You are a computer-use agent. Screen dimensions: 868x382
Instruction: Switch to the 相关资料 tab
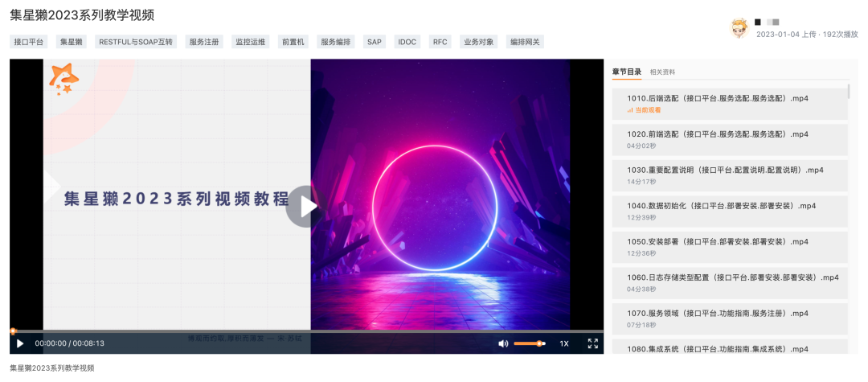(x=663, y=72)
